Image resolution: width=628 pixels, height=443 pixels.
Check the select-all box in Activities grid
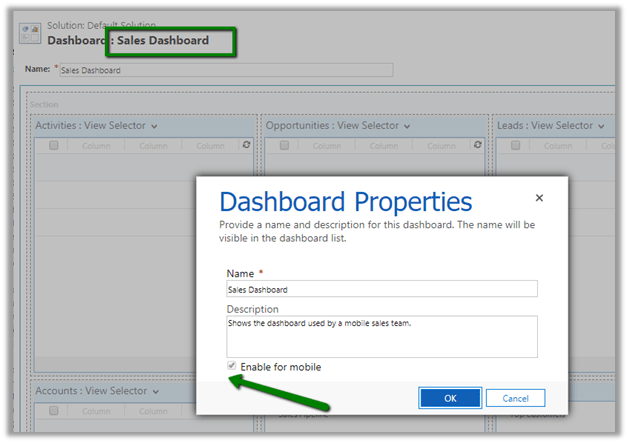pyautogui.click(x=53, y=146)
